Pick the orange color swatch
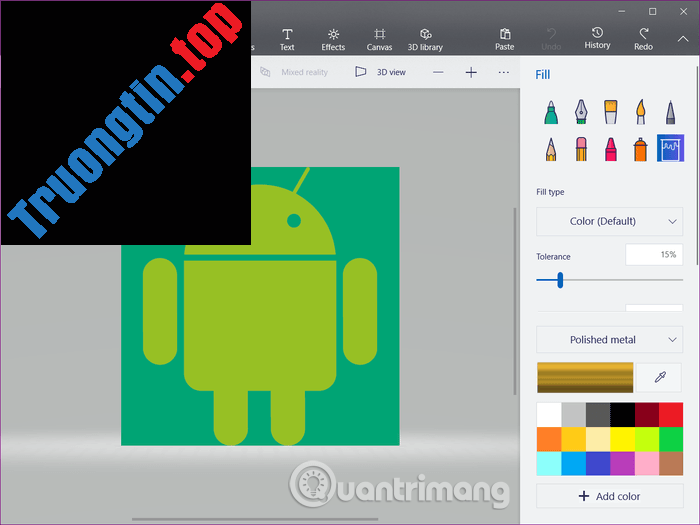Viewport: 700px width, 525px height. click(549, 439)
